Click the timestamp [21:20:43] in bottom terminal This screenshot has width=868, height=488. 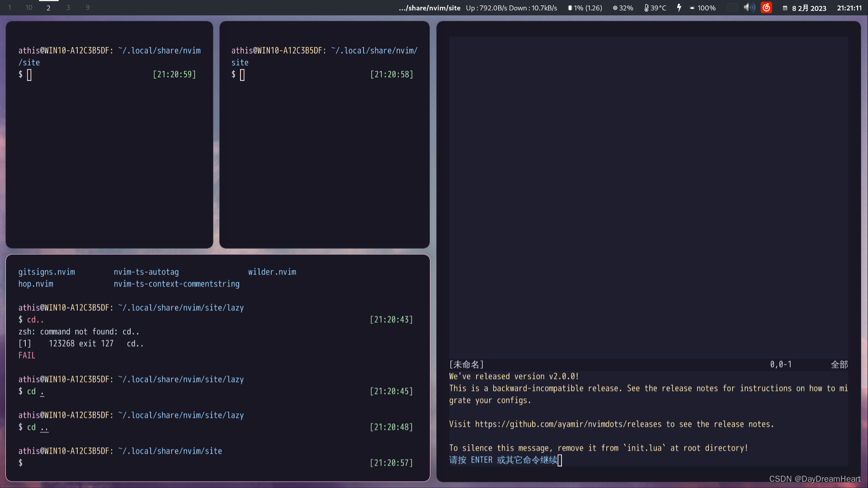click(392, 319)
